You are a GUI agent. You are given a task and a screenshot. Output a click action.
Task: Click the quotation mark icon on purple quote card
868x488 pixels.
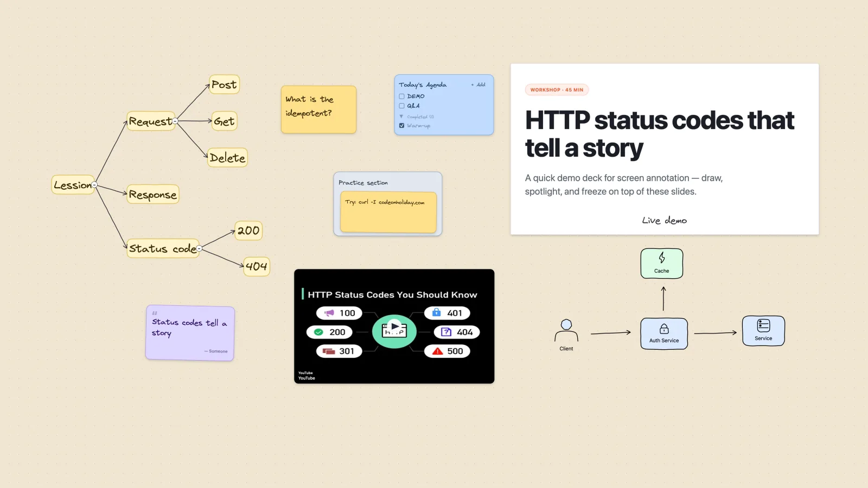tap(155, 313)
